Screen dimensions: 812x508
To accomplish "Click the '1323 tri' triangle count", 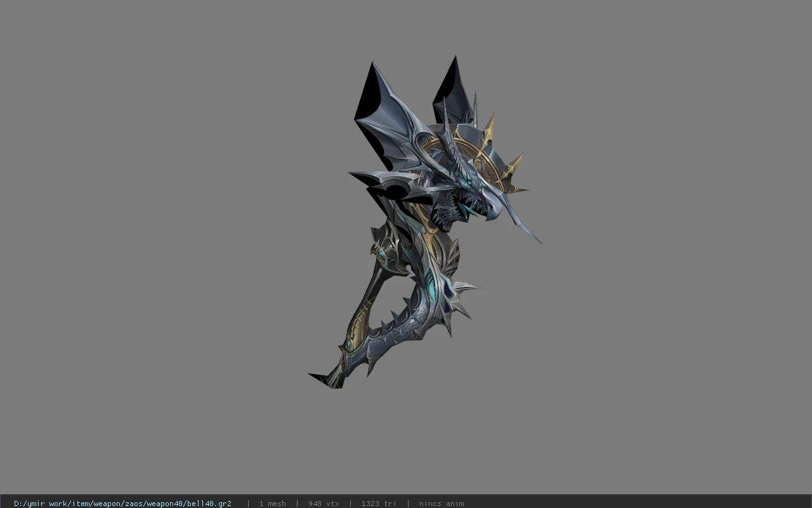I will point(379,504).
